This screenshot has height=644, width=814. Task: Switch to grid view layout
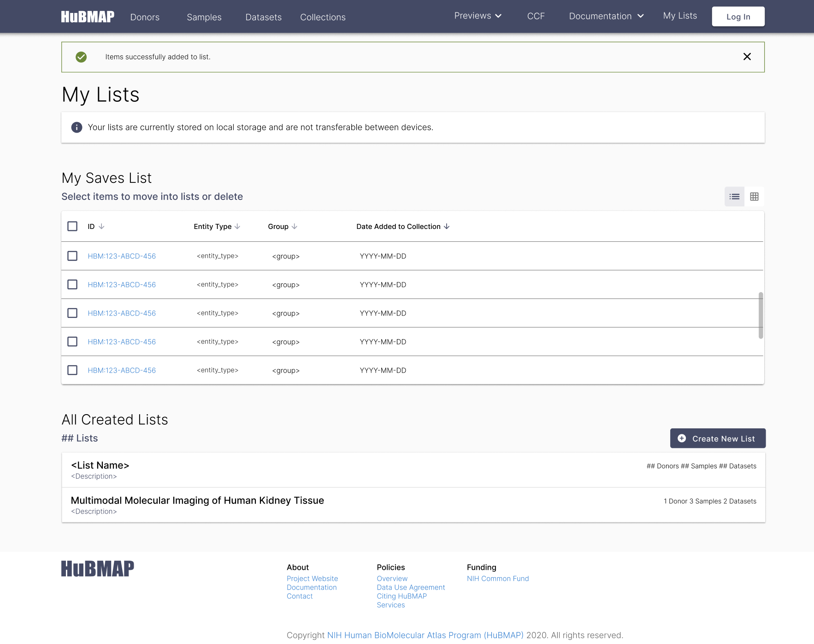pos(755,196)
